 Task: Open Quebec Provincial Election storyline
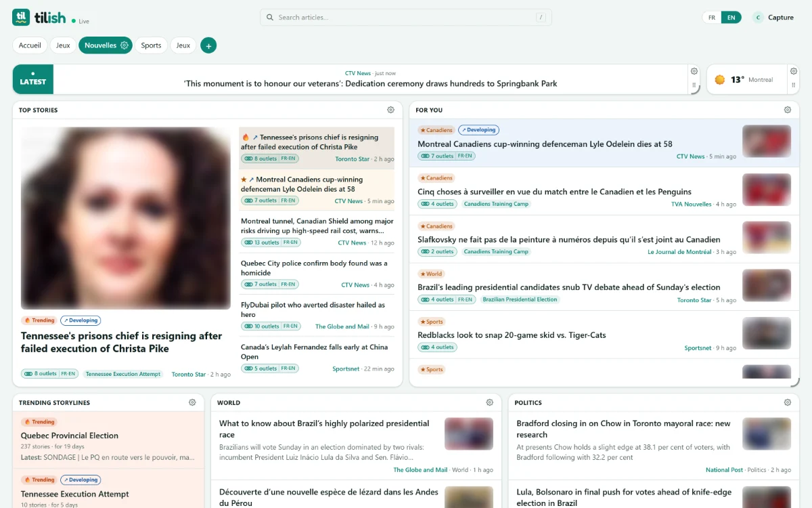click(70, 436)
